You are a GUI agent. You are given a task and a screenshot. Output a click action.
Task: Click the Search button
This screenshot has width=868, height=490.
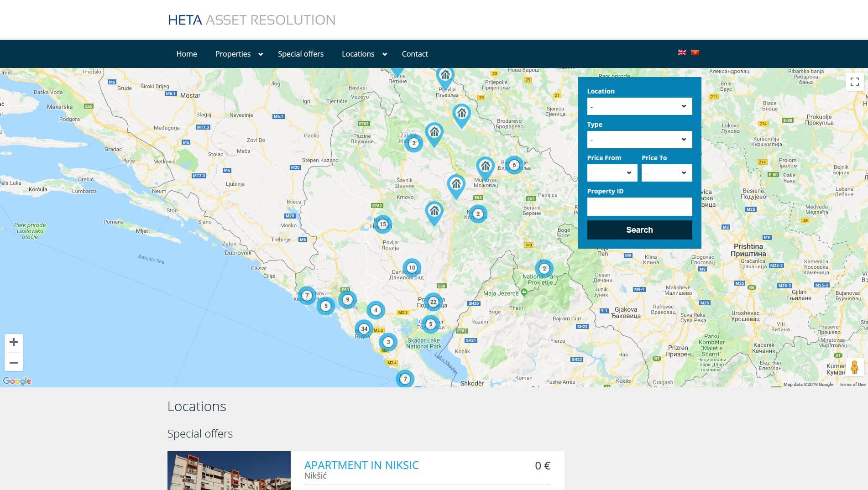tap(639, 230)
